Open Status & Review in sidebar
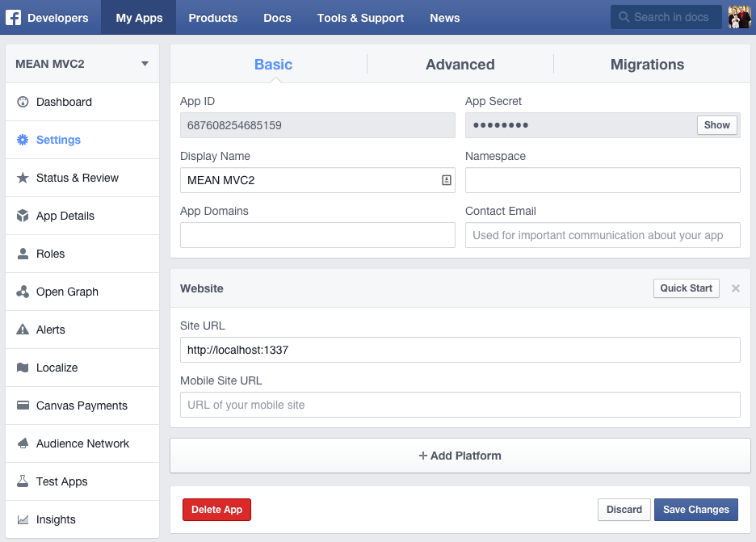 tap(82, 178)
